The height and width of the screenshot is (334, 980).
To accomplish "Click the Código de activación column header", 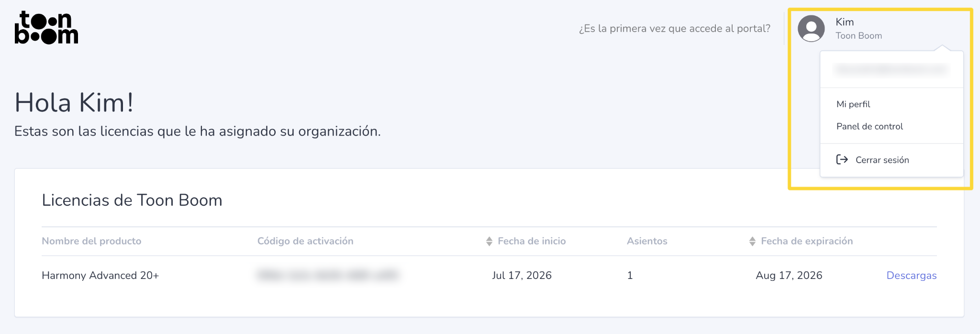I will pos(305,241).
